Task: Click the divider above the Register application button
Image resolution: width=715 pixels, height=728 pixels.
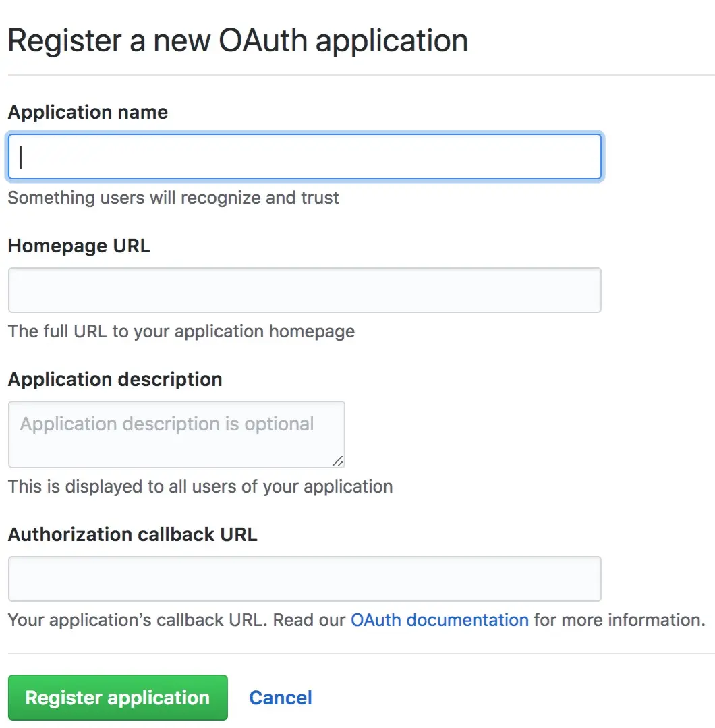Action: (357, 653)
